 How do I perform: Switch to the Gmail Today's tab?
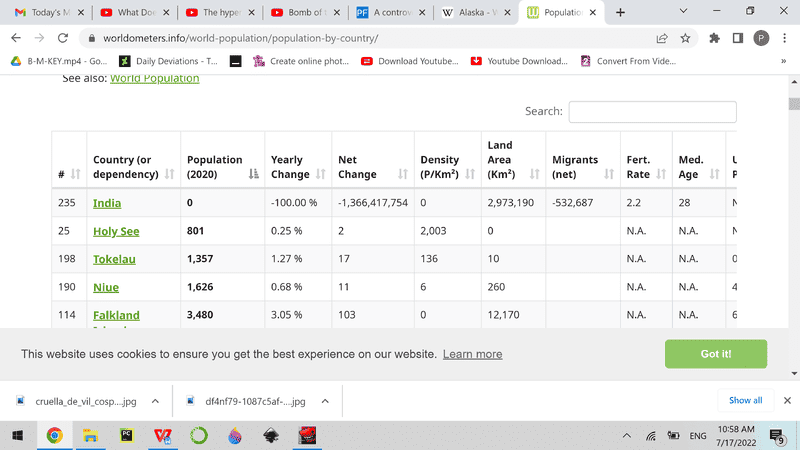47,13
